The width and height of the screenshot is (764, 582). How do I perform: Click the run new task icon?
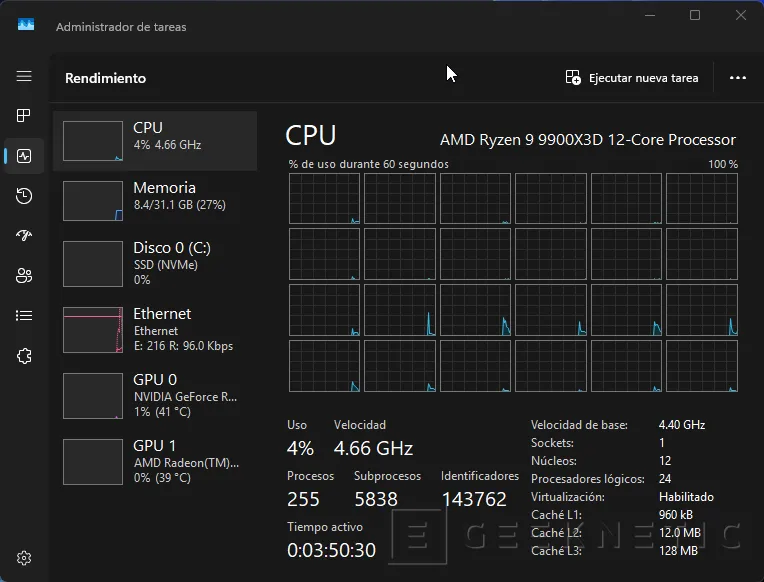pyautogui.click(x=573, y=78)
